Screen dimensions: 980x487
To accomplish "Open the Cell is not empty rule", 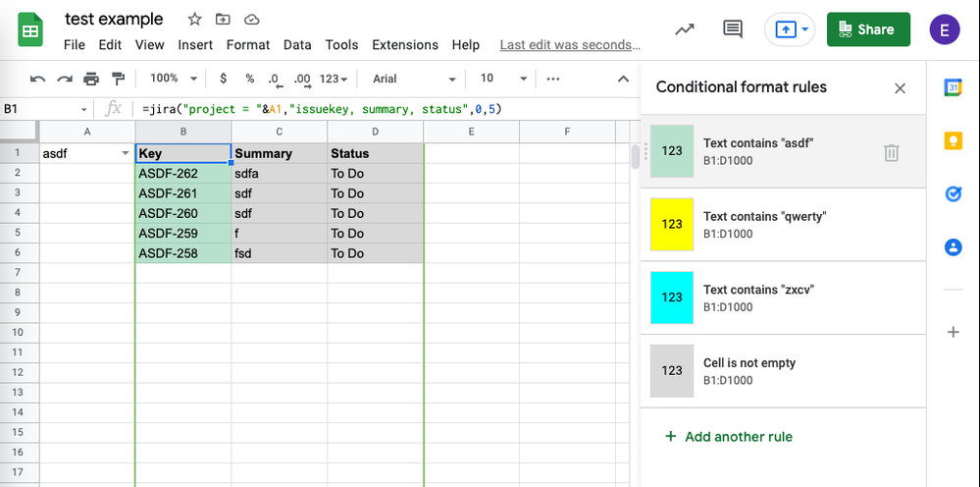I will [x=783, y=371].
